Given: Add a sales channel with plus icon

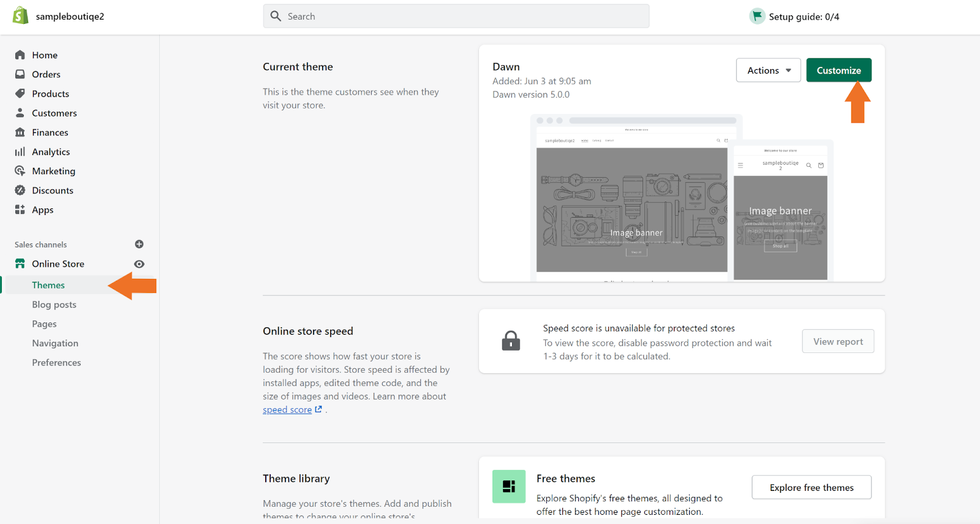Looking at the screenshot, I should point(139,244).
